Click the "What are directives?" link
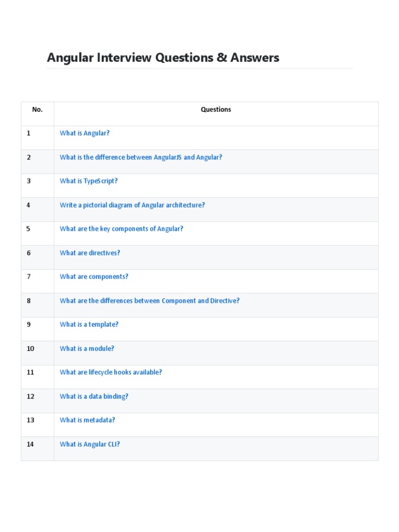The height and width of the screenshot is (532, 399). [90, 252]
